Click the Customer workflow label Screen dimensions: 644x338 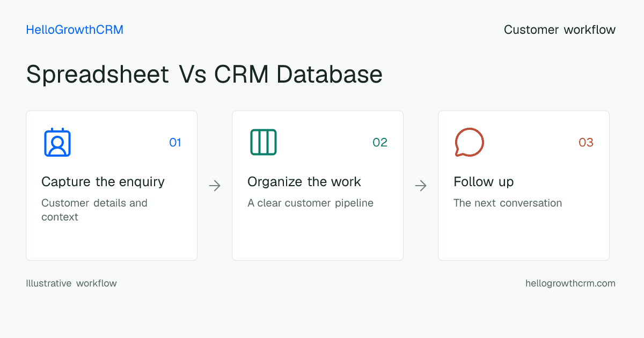point(560,30)
